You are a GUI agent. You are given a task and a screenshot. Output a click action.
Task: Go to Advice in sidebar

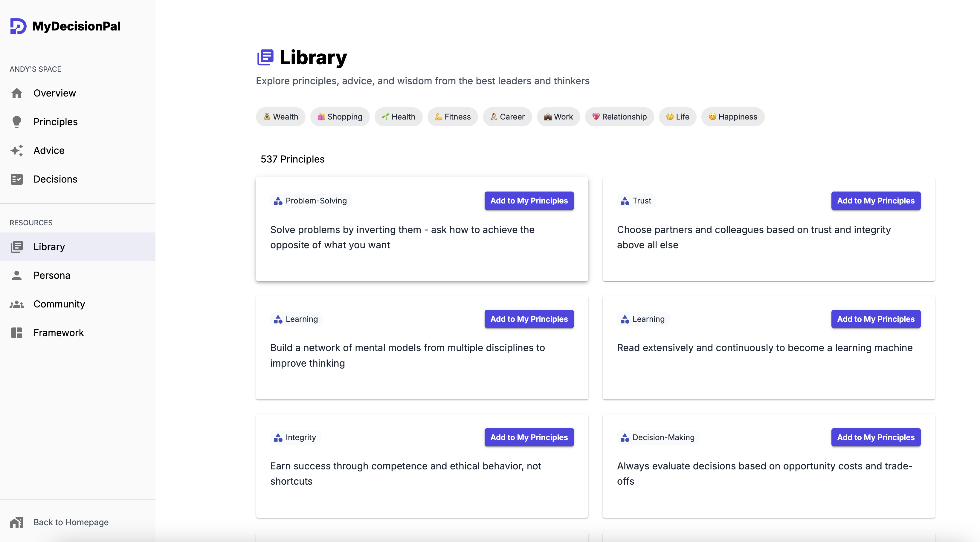(x=49, y=151)
